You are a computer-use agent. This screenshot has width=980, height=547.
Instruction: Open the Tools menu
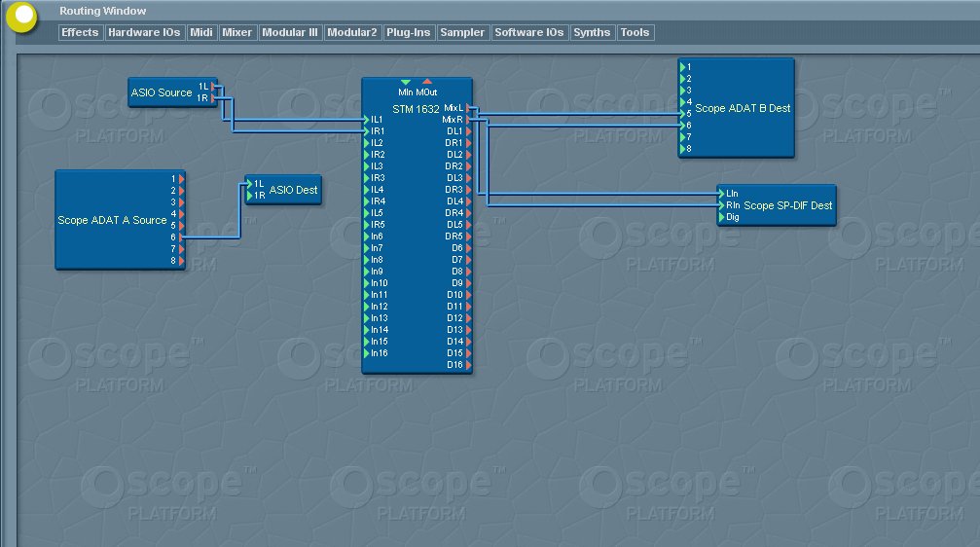point(635,32)
